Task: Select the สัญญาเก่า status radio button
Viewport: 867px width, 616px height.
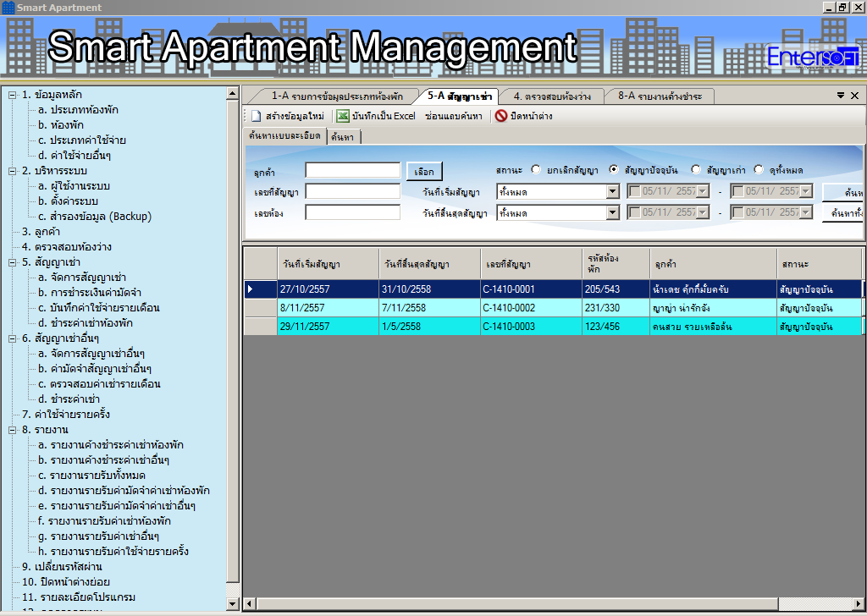Action: (x=696, y=169)
